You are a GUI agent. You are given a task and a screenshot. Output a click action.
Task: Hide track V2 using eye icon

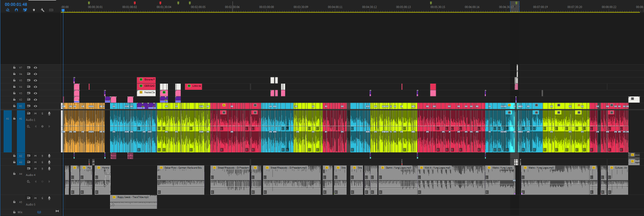coord(35,99)
